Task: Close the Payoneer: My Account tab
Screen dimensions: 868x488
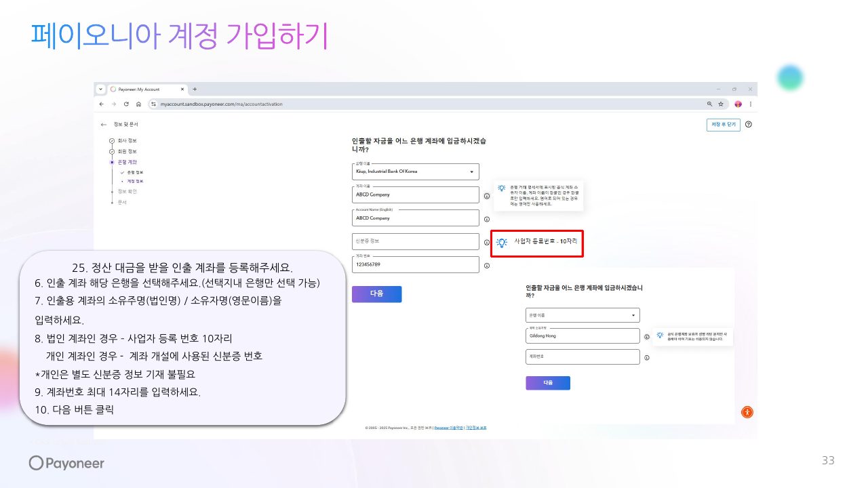Action: [x=182, y=89]
